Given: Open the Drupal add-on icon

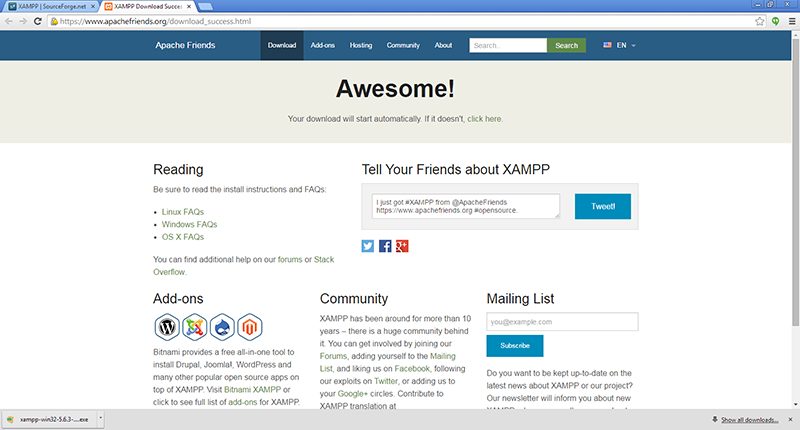Looking at the screenshot, I should [222, 327].
